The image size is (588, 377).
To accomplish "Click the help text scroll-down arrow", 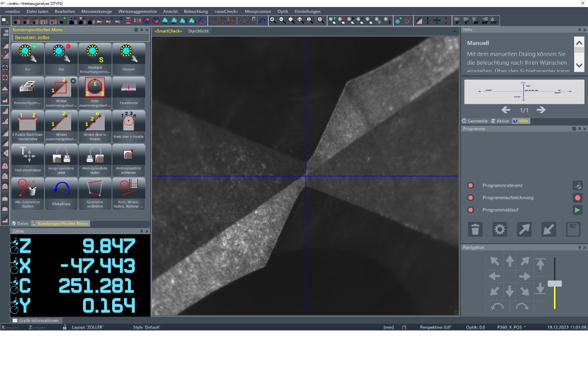I will point(579,65).
